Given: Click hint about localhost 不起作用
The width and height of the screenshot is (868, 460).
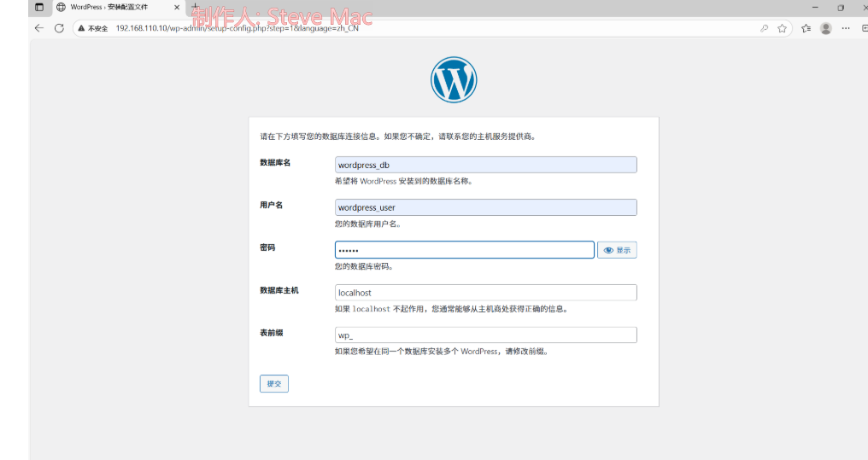Looking at the screenshot, I should 451,309.
